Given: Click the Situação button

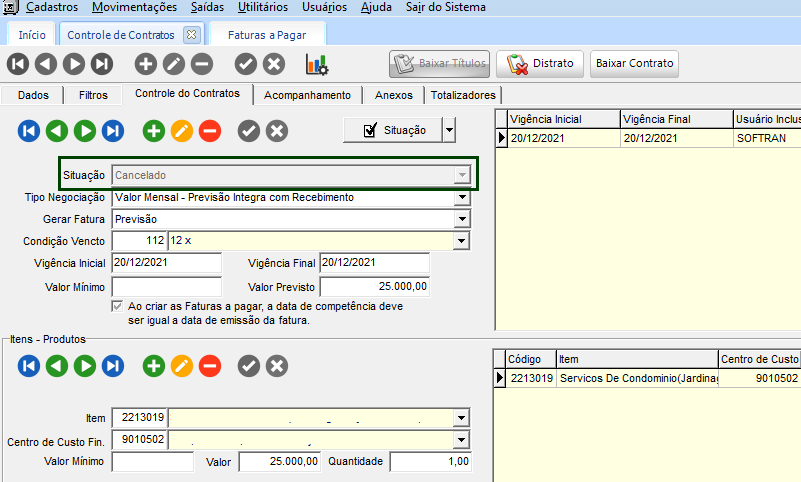Looking at the screenshot, I should click(392, 130).
